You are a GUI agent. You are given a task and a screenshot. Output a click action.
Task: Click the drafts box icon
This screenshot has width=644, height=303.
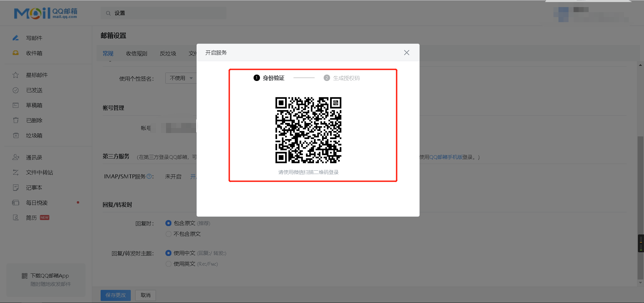pos(15,105)
